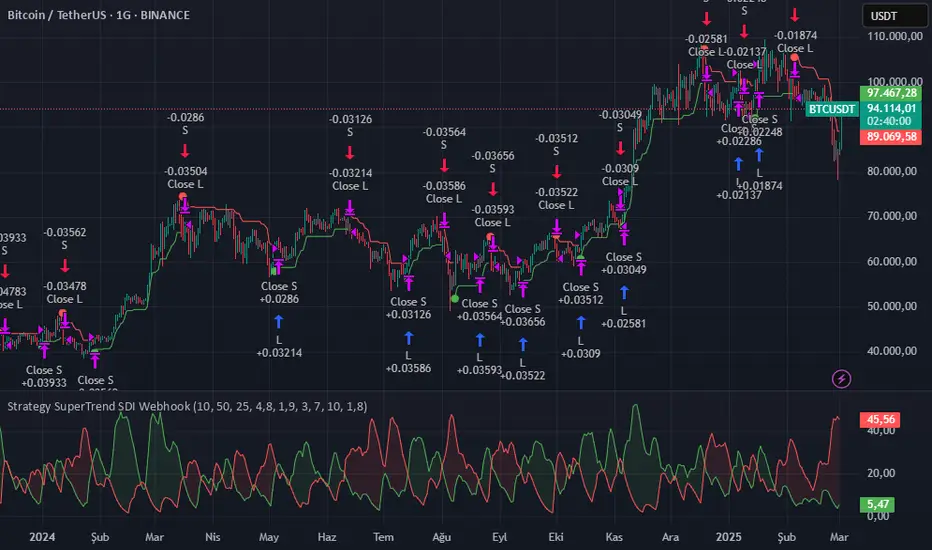The height and width of the screenshot is (550, 932).
Task: Click the red short arrow below -0.03564 S
Action: (x=444, y=166)
